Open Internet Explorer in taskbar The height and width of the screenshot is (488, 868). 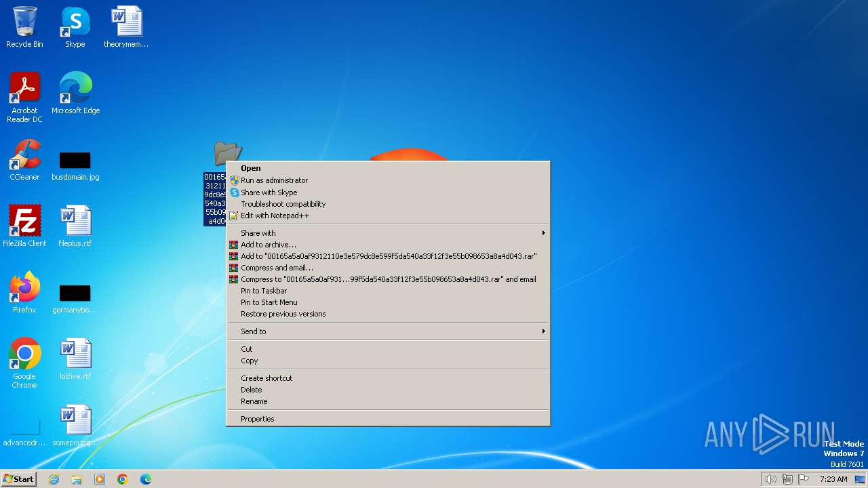point(54,479)
